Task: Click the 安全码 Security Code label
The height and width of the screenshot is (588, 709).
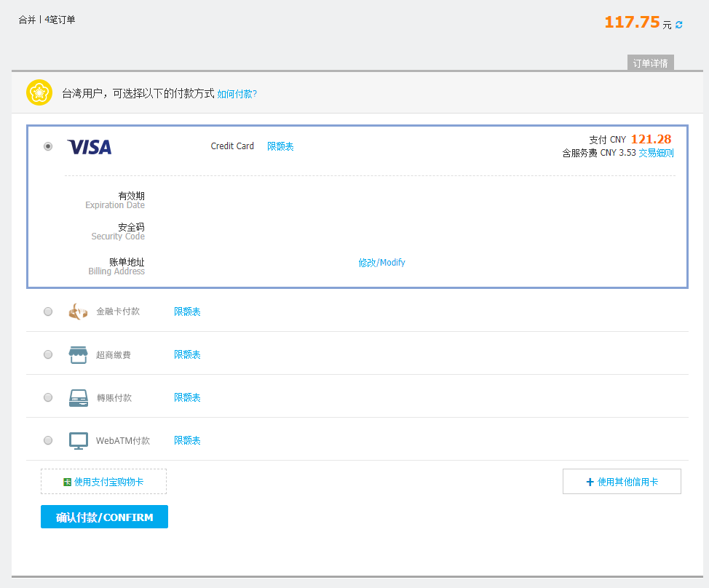Action: 118,231
